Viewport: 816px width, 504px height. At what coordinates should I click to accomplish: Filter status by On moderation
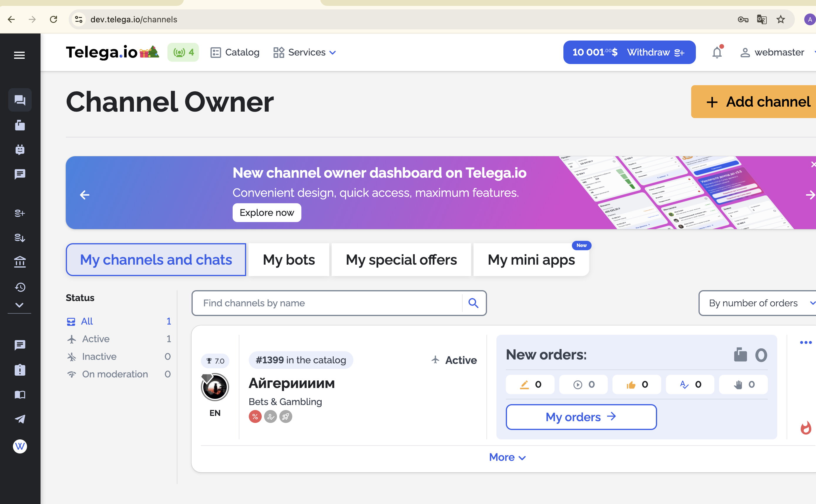(x=118, y=374)
